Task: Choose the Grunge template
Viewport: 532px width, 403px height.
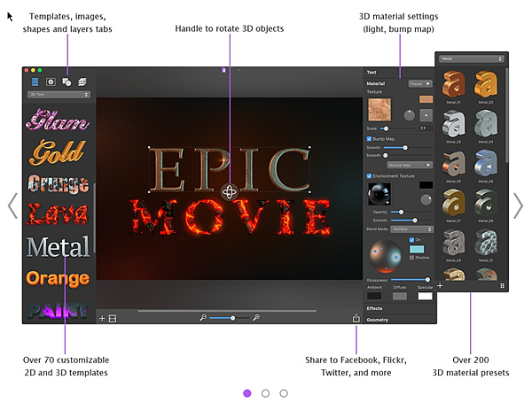Action: coord(59,184)
